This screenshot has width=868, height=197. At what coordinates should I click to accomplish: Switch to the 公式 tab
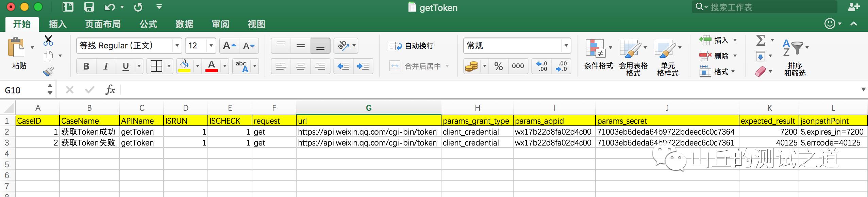(148, 24)
